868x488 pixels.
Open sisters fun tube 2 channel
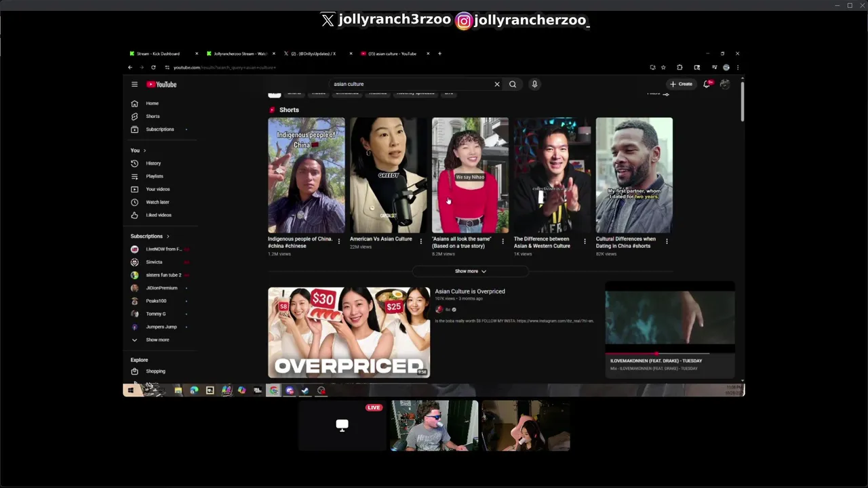(163, 275)
